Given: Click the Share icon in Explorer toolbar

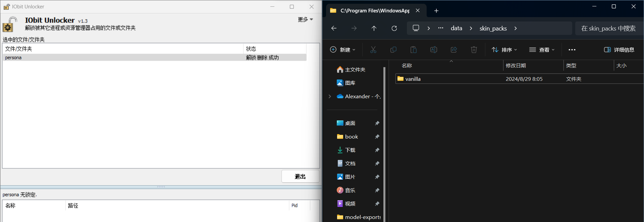Looking at the screenshot, I should 454,50.
